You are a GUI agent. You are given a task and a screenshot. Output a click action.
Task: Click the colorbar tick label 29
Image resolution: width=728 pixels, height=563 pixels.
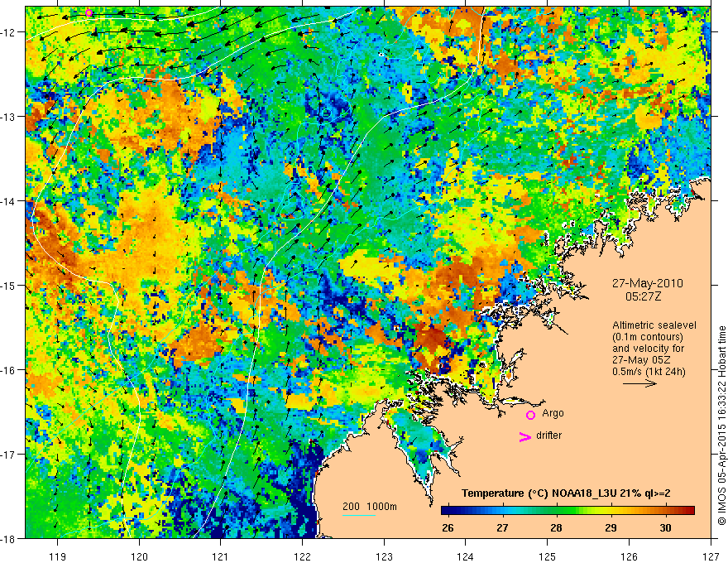(611, 528)
